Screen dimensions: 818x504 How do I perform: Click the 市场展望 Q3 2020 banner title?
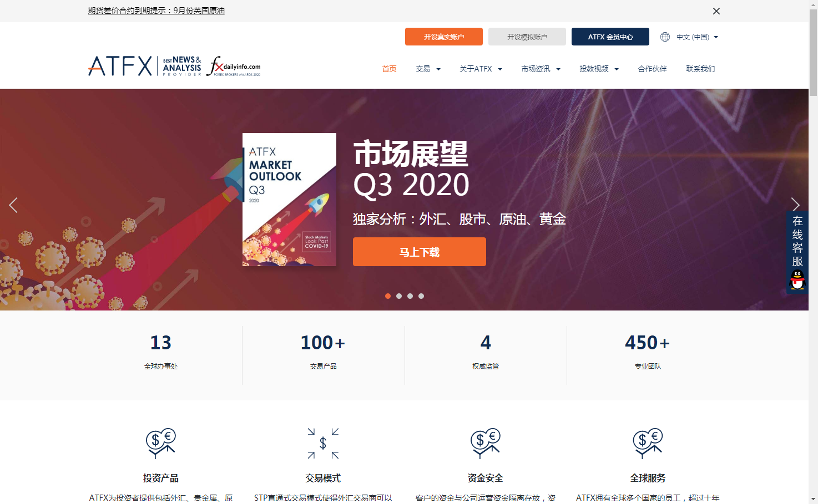click(411, 169)
